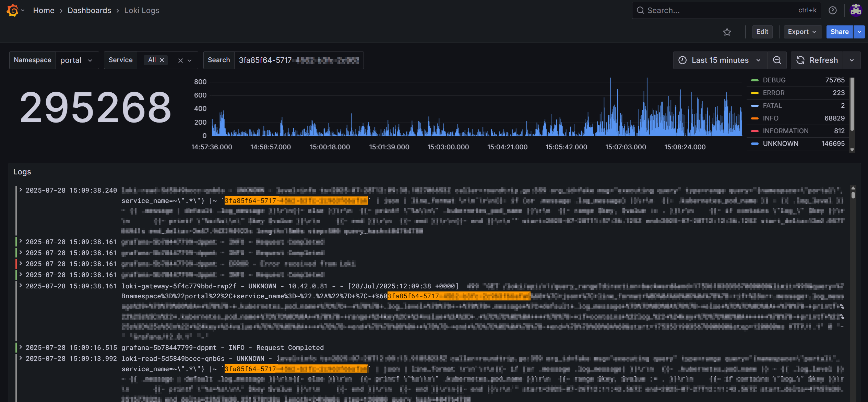Expand the 15:09:38.240 loki-read log row

(x=21, y=190)
